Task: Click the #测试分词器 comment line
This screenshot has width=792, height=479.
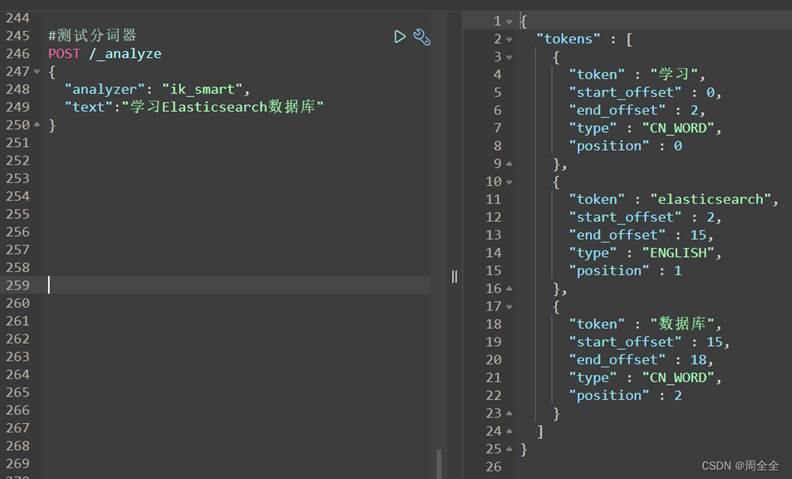Action: [92, 35]
